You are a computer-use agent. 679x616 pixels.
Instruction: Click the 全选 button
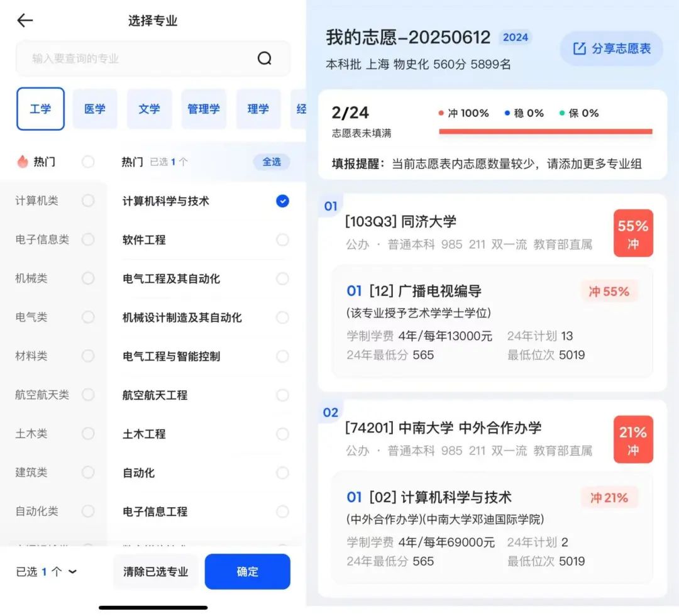[x=272, y=162]
